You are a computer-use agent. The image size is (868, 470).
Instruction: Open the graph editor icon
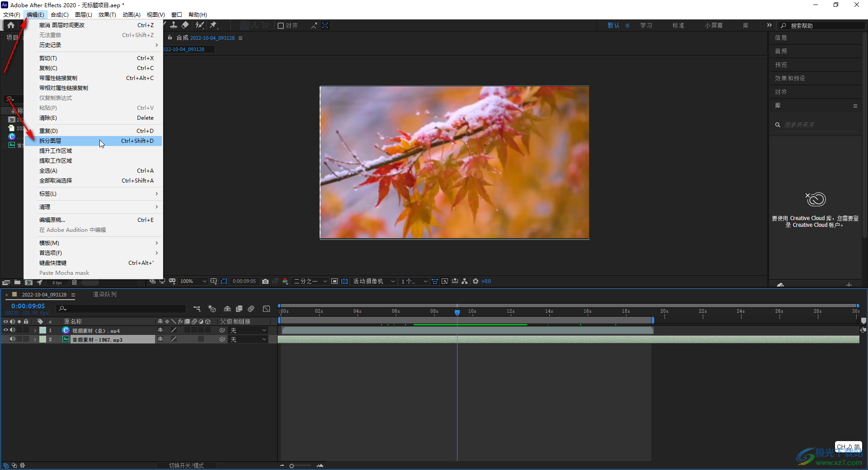tap(267, 309)
